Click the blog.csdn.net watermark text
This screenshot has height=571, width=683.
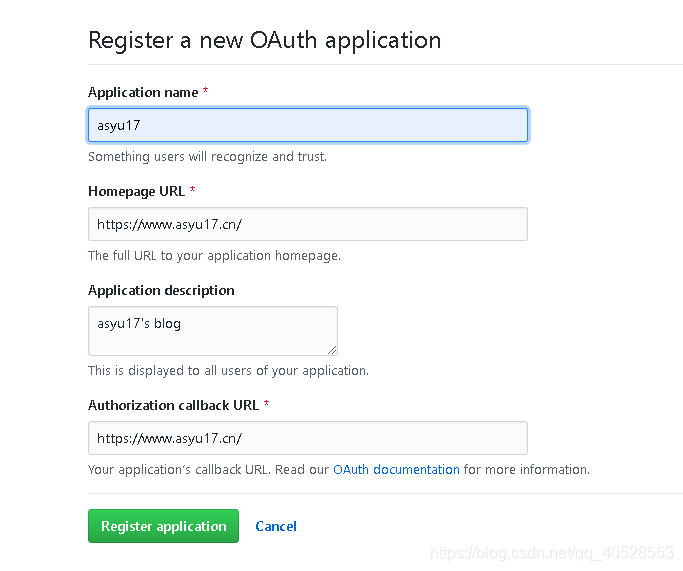(x=552, y=553)
